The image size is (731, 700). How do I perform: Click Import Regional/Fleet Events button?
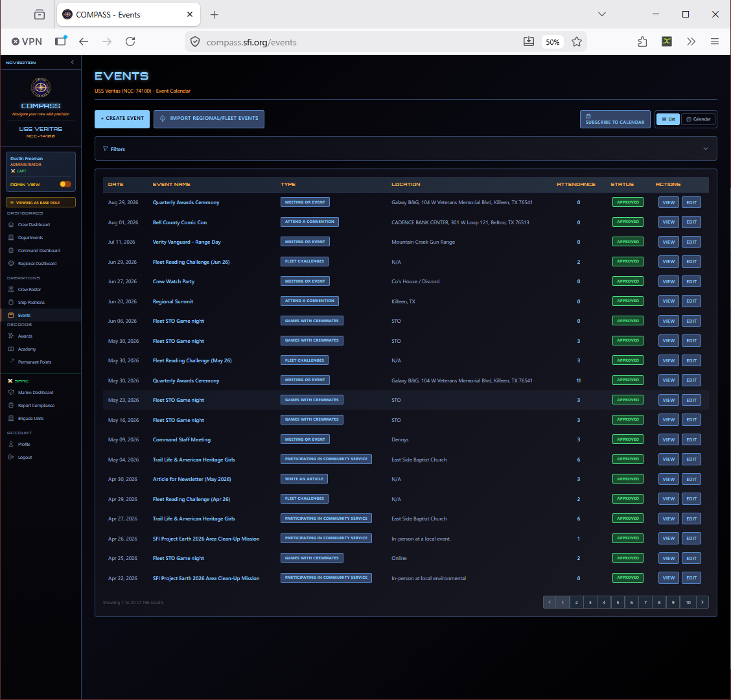tap(209, 119)
